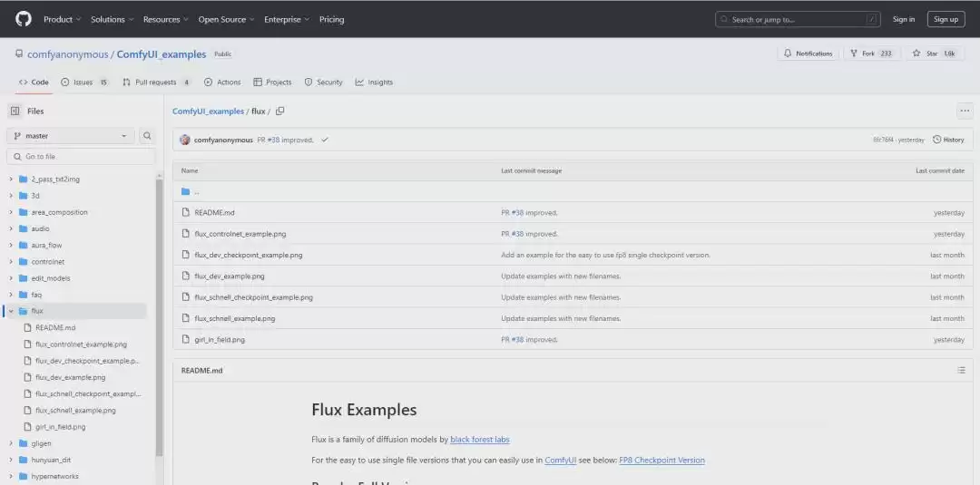Open flux_controlnet_example.png in file list
The height and width of the screenshot is (485, 980).
240,234
